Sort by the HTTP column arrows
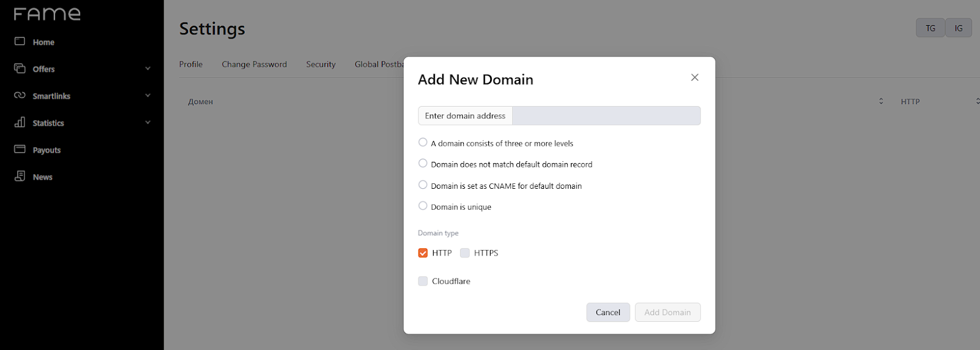The image size is (980, 350). (978, 101)
